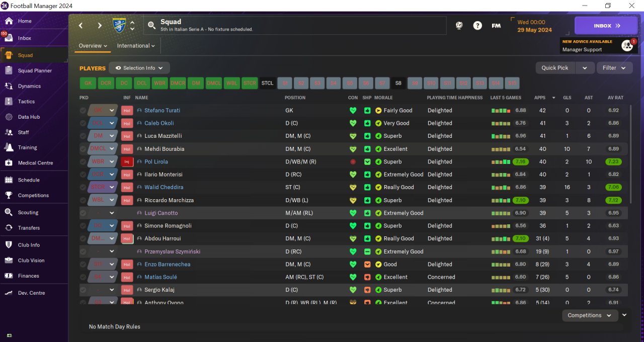This screenshot has height=342, width=644.
Task: Open Stefano Turati player profile
Action: (162, 111)
